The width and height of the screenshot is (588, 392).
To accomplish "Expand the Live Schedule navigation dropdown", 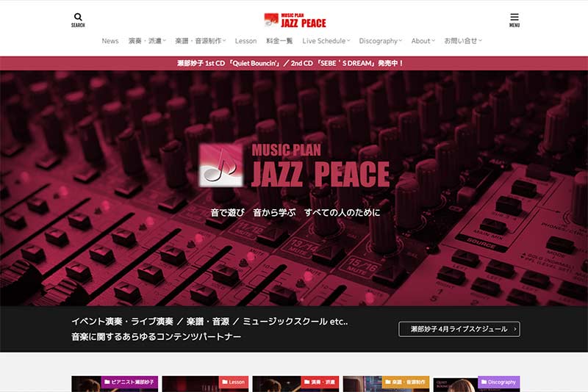I will (326, 41).
